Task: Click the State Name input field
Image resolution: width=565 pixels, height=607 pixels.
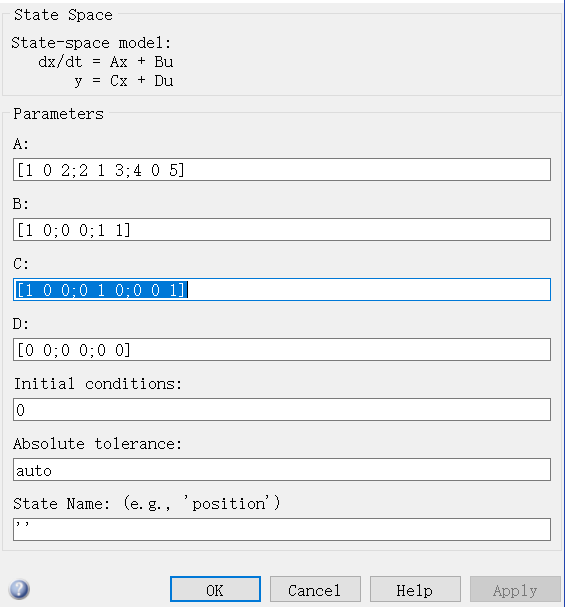Action: (282, 530)
